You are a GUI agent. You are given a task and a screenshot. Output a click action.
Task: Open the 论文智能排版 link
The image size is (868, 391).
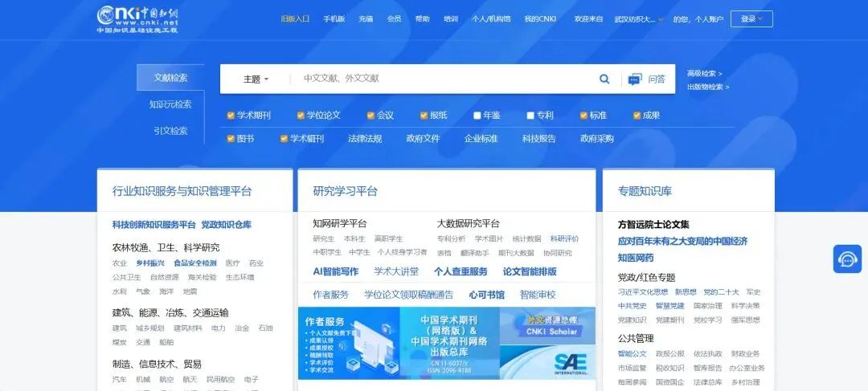[530, 271]
